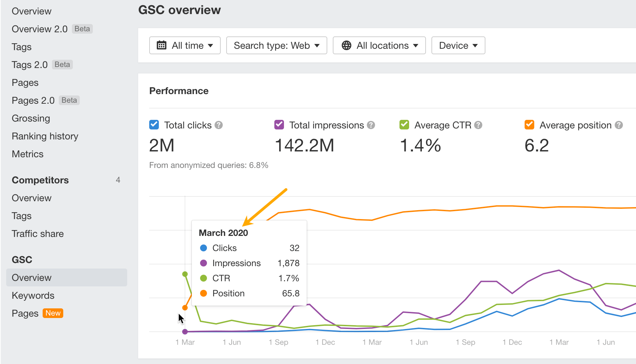Switch to Keywords under GSC
636x364 pixels.
(33, 295)
